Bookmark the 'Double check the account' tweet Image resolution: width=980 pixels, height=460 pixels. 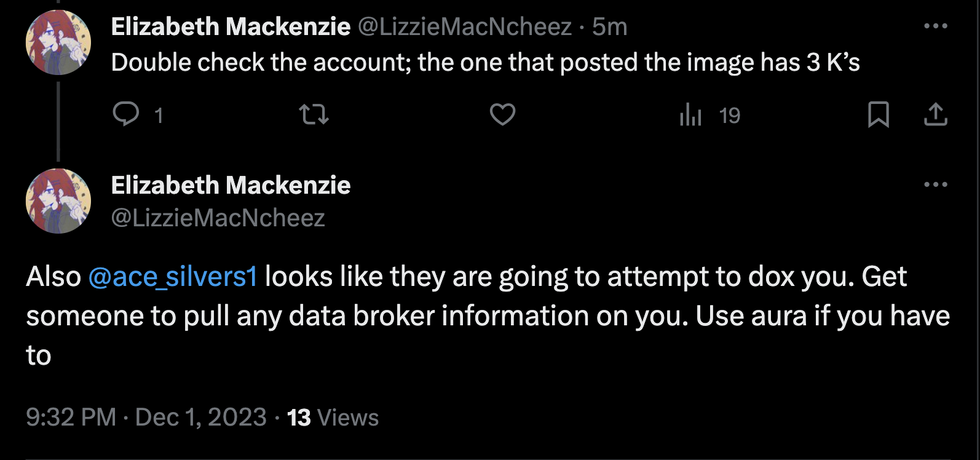pos(879,114)
